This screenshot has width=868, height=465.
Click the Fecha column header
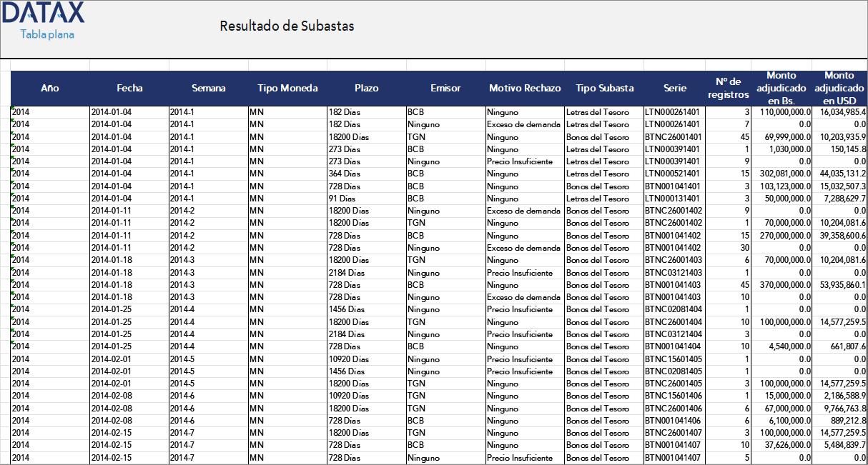(x=129, y=89)
